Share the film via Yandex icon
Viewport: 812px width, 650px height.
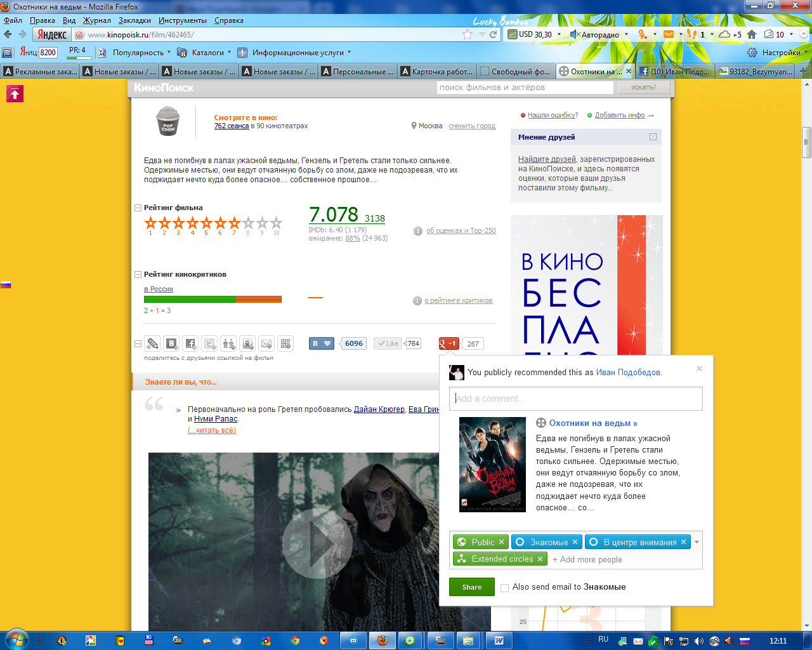click(x=247, y=343)
